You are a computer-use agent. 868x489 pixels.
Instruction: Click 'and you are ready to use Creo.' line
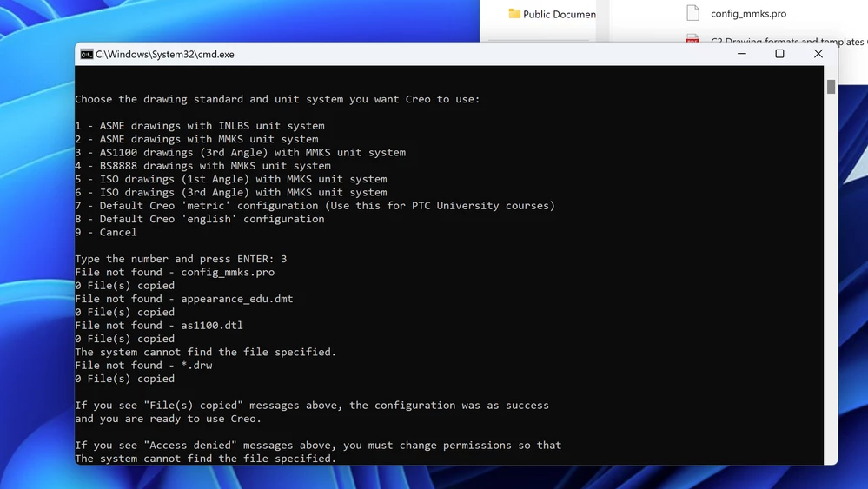coord(169,418)
